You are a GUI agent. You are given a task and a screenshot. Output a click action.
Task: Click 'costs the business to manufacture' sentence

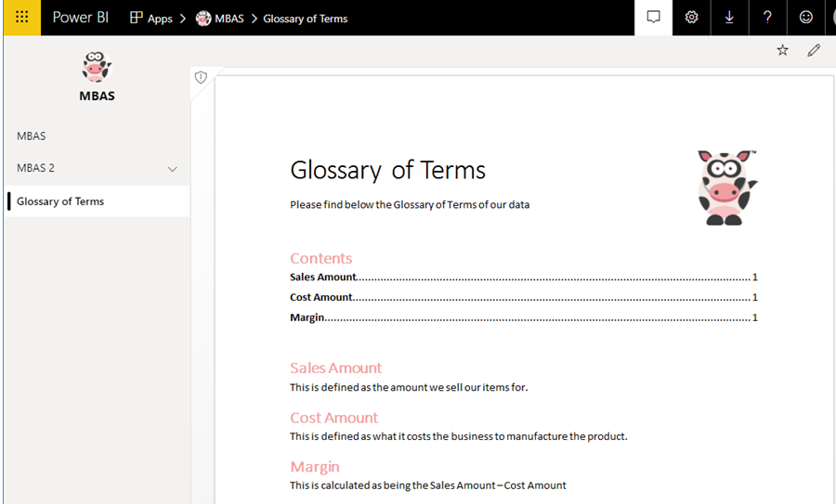tap(459, 436)
